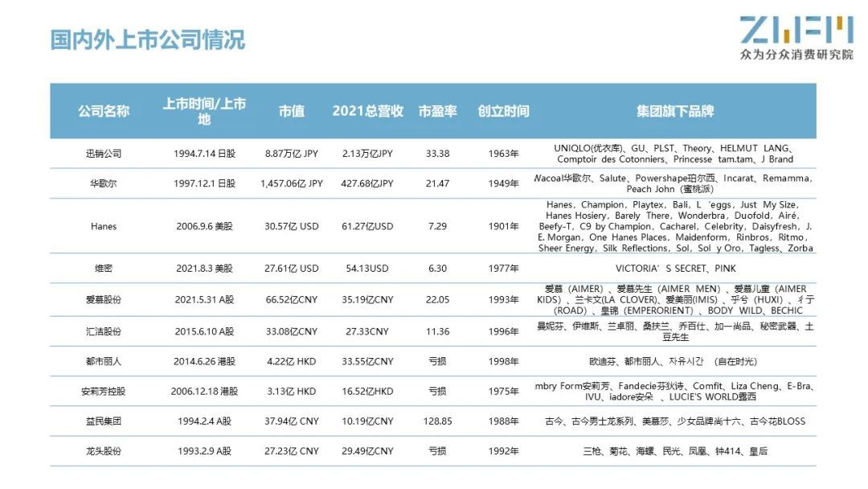Click revenue cell 35.19亿CNY

pos(367,300)
